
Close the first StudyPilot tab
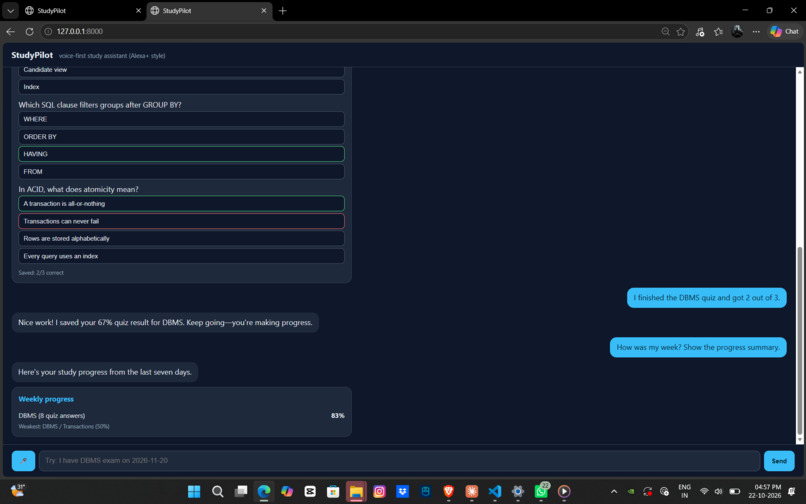click(x=138, y=10)
